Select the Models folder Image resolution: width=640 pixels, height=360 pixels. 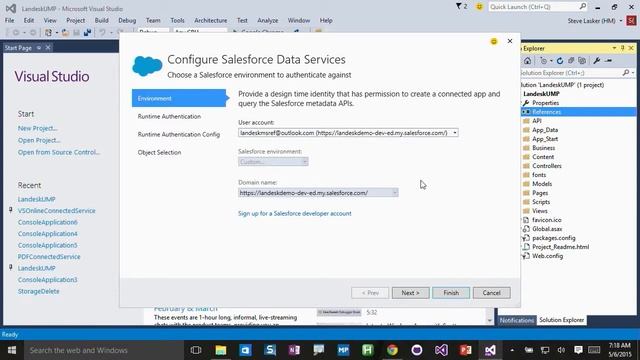tap(542, 184)
